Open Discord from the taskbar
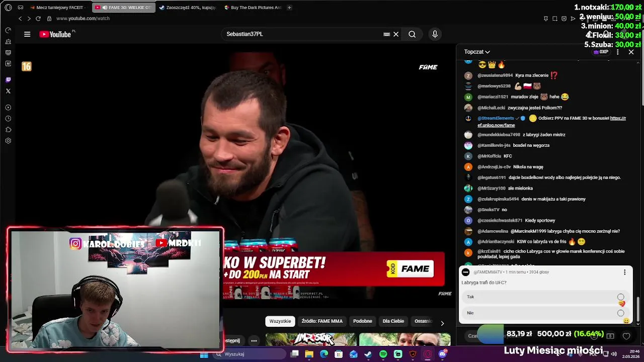This screenshot has height=362, width=644. 443,354
